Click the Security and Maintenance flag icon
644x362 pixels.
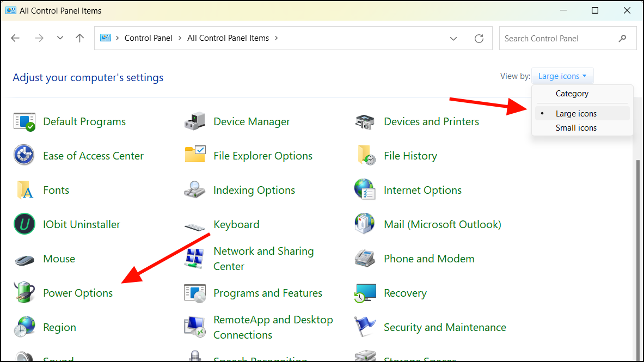[444, 327]
